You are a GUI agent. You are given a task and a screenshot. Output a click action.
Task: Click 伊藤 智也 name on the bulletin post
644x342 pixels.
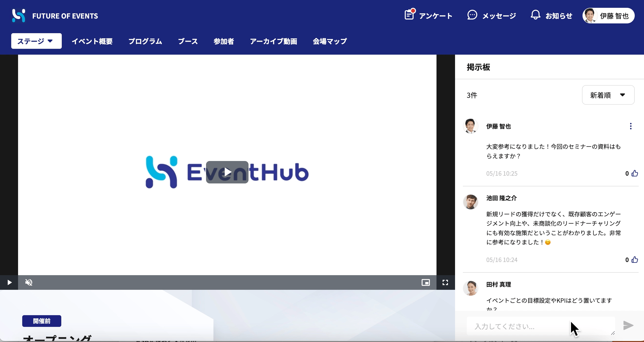pyautogui.click(x=499, y=126)
